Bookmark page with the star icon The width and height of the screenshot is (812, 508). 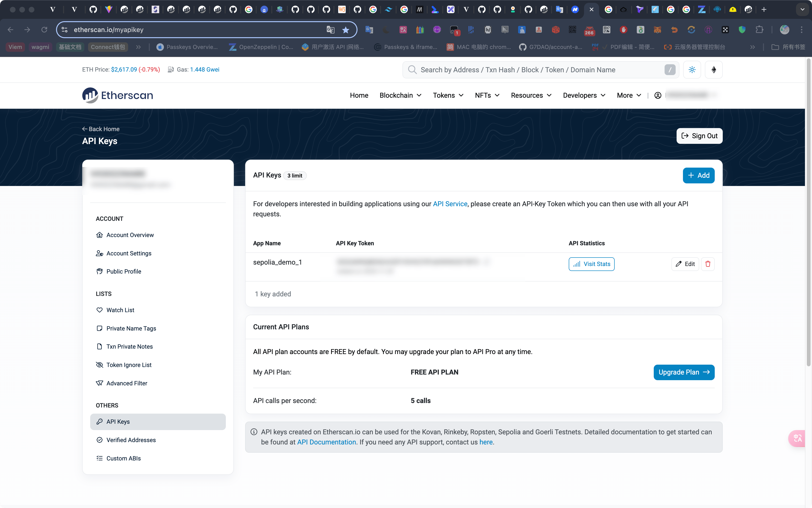345,30
